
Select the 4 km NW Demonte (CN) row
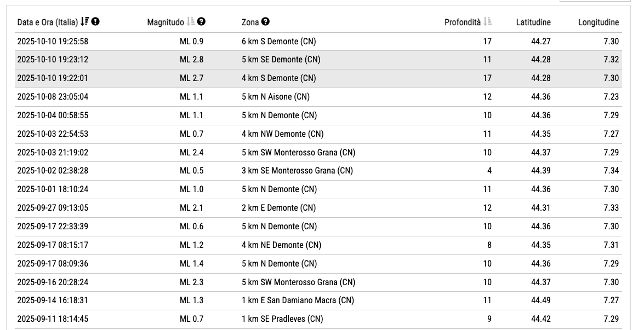[282, 134]
